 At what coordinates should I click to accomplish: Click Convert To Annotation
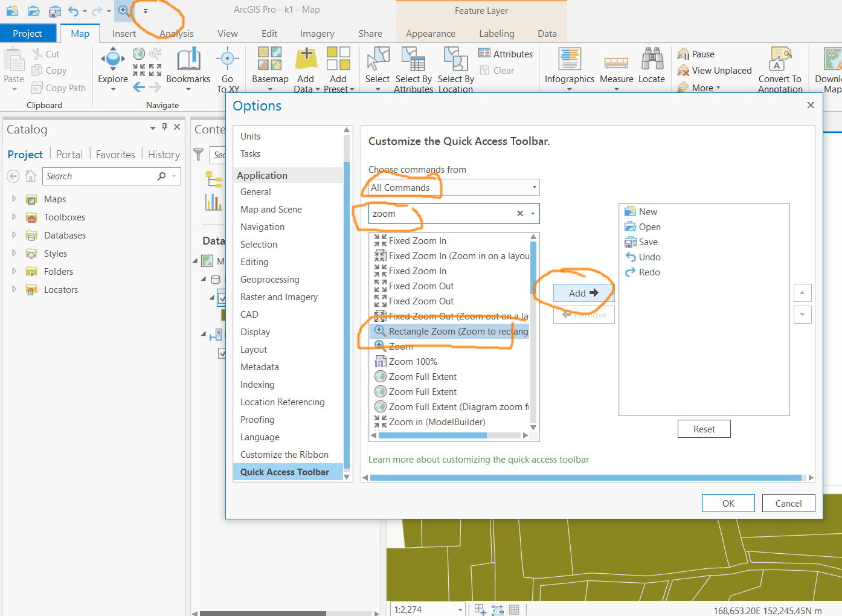780,70
